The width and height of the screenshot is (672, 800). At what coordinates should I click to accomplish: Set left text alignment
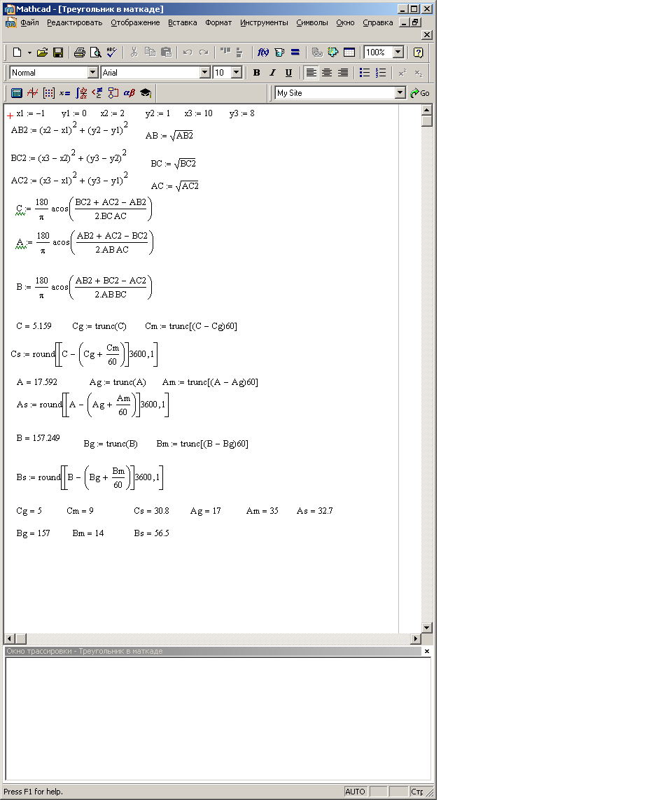[311, 73]
